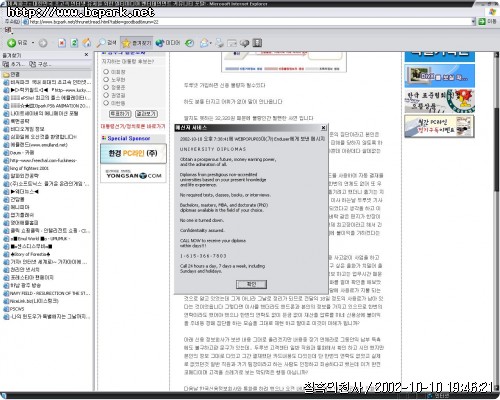Open the Discuss speech-bubble toolbar icon
This screenshot has width=500, height=400.
click(x=244, y=43)
